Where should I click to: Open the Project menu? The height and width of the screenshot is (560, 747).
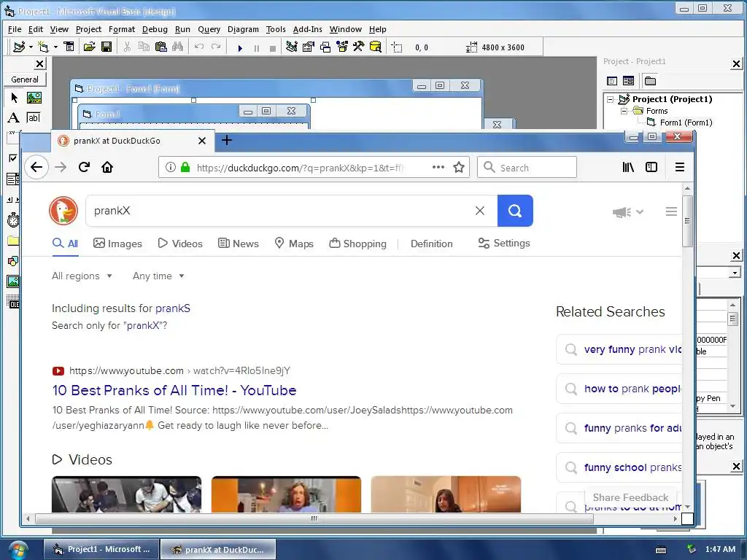[x=88, y=29]
